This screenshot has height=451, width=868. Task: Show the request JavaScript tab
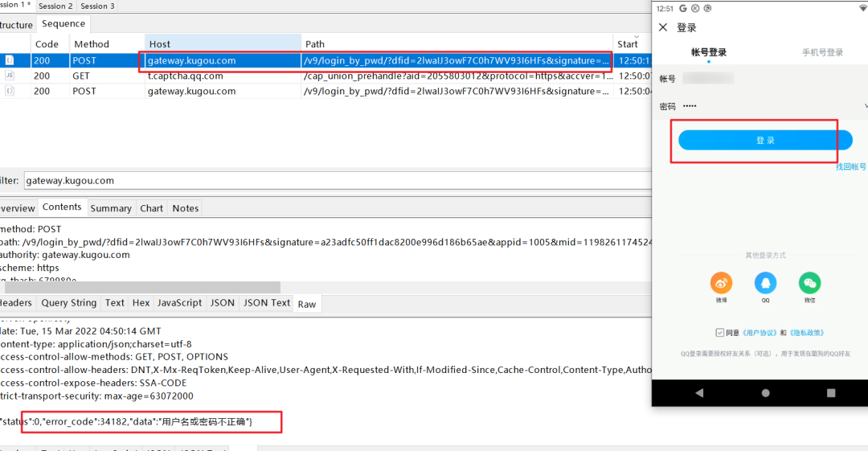(x=179, y=303)
